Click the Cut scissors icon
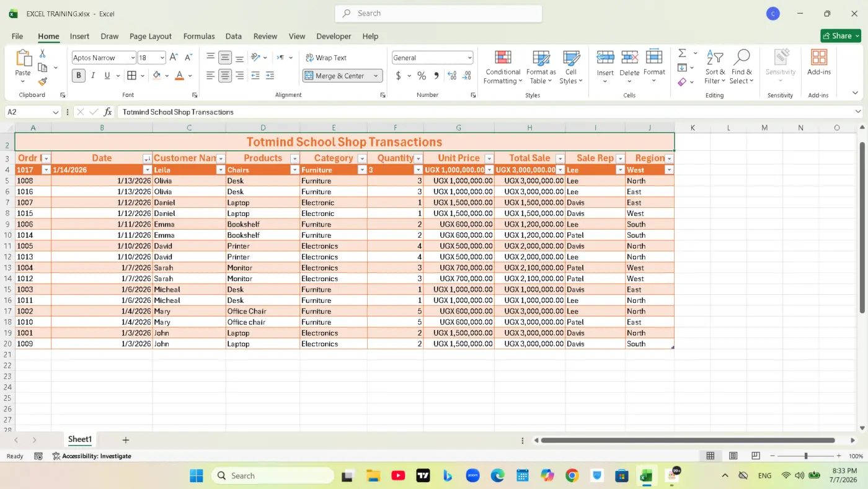 click(x=43, y=54)
